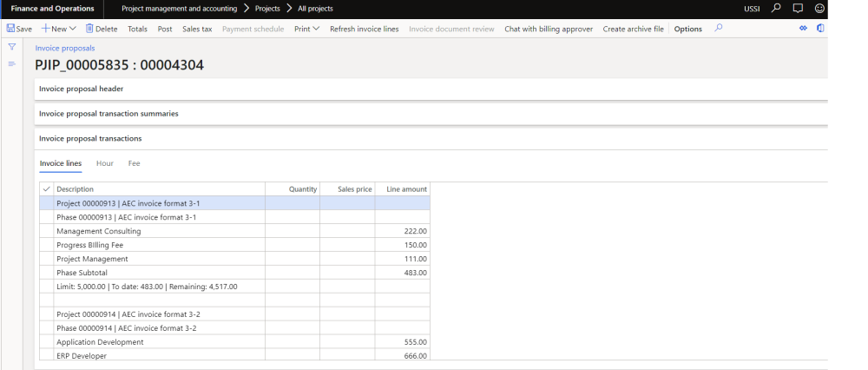Image resolution: width=868 pixels, height=370 pixels.
Task: Click the 483.00 line amount cell
Action: tap(403, 273)
